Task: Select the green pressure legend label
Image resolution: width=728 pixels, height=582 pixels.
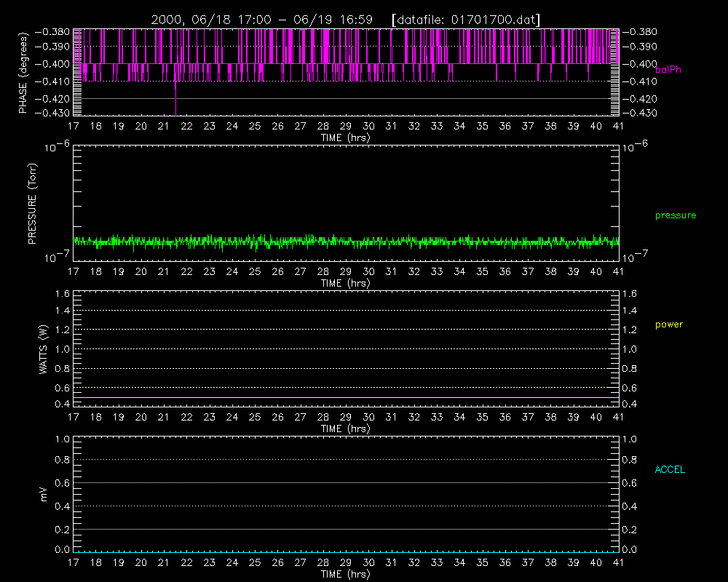Action: (676, 215)
